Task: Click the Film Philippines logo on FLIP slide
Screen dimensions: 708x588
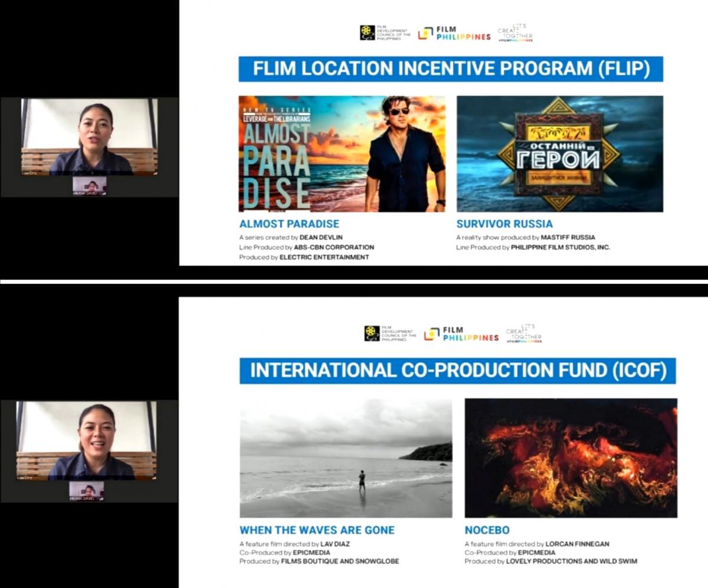Action: [x=454, y=33]
